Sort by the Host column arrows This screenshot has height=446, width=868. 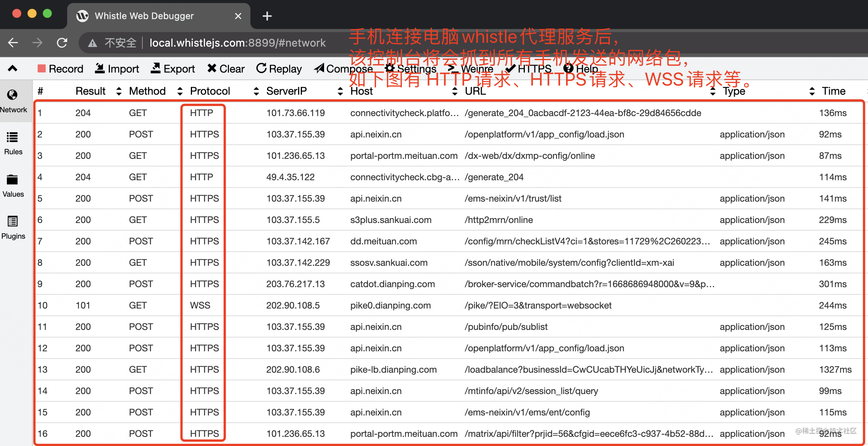tap(455, 91)
